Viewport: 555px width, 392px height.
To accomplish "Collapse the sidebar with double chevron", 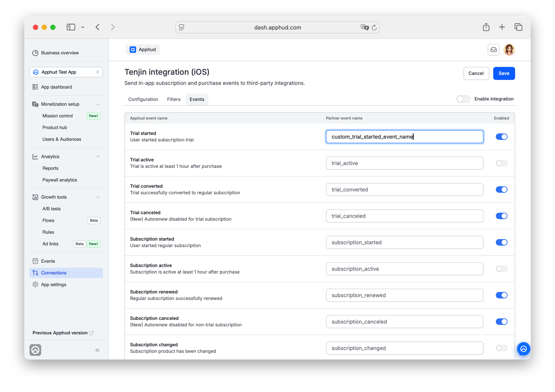I will click(97, 350).
